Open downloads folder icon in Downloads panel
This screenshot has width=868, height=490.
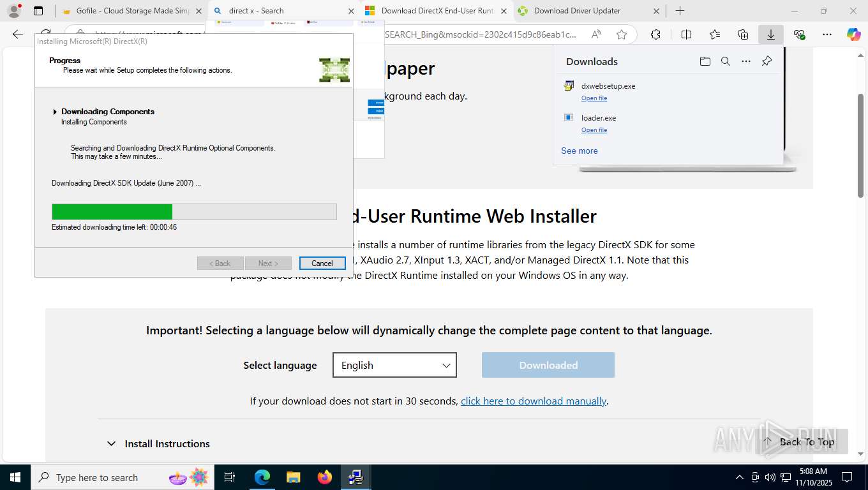pyautogui.click(x=705, y=61)
